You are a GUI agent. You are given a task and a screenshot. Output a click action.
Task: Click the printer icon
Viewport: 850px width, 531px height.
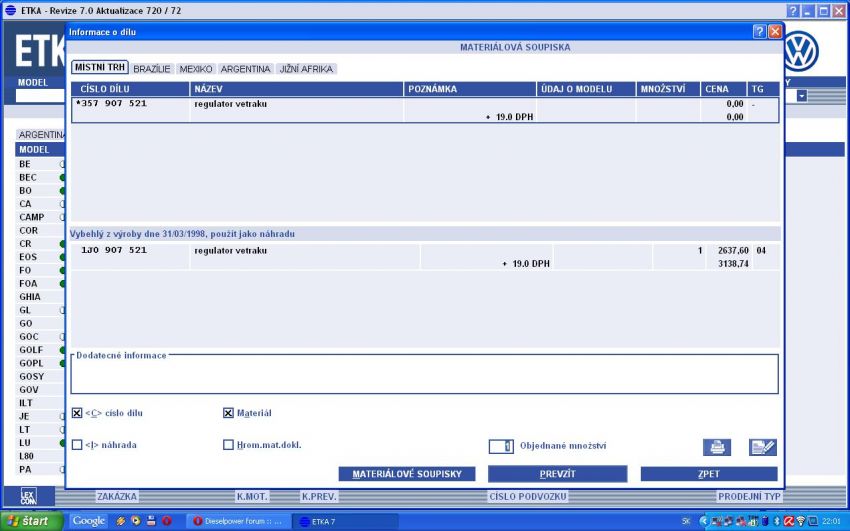(717, 447)
